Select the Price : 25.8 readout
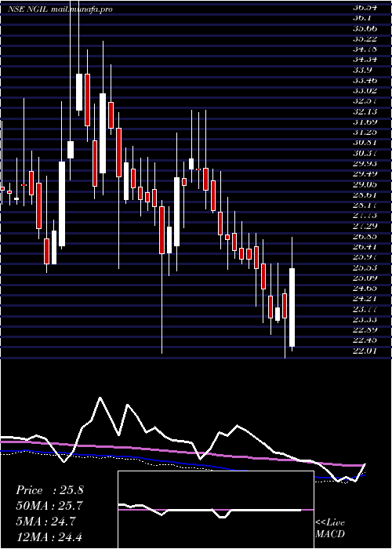 point(49,490)
